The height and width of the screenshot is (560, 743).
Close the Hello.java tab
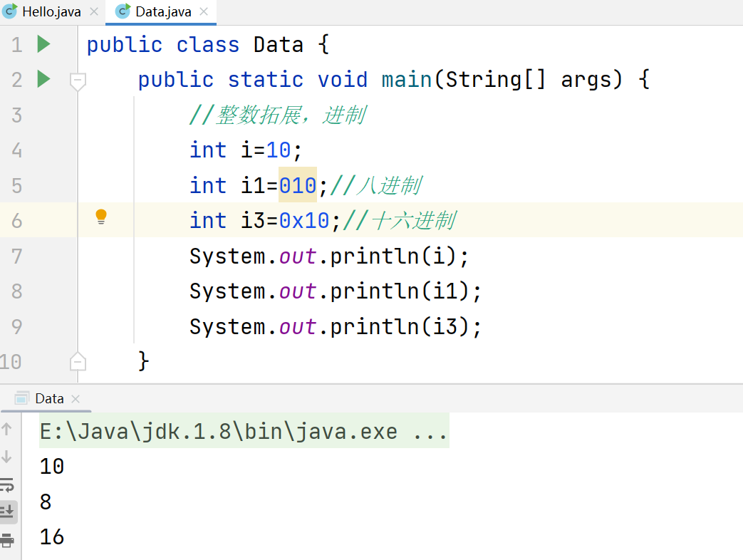click(x=94, y=11)
